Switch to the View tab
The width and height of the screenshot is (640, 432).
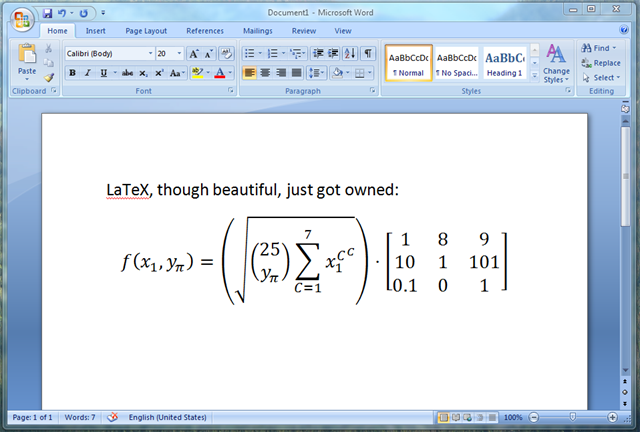click(343, 31)
